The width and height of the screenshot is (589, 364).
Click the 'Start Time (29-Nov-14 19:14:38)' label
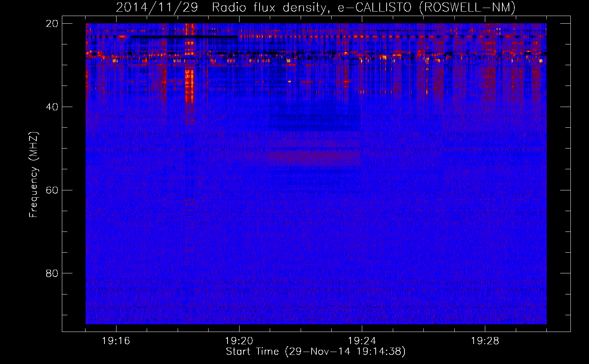coord(316,352)
